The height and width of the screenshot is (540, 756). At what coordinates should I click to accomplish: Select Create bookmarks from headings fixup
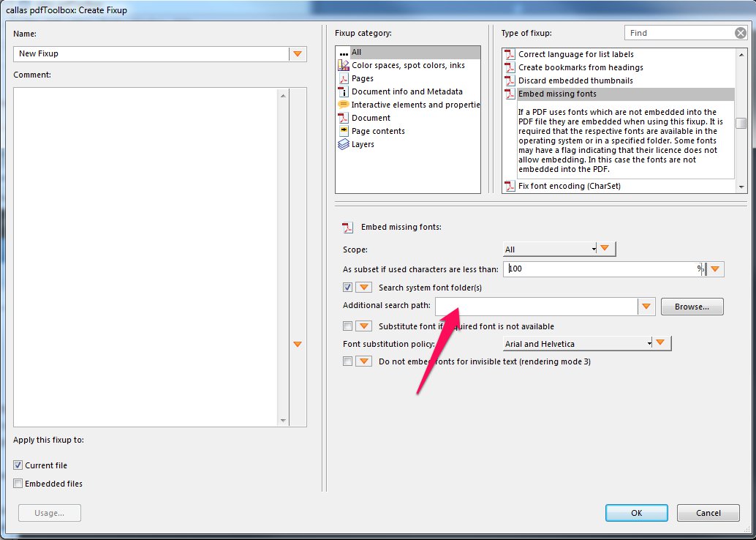tap(619, 67)
